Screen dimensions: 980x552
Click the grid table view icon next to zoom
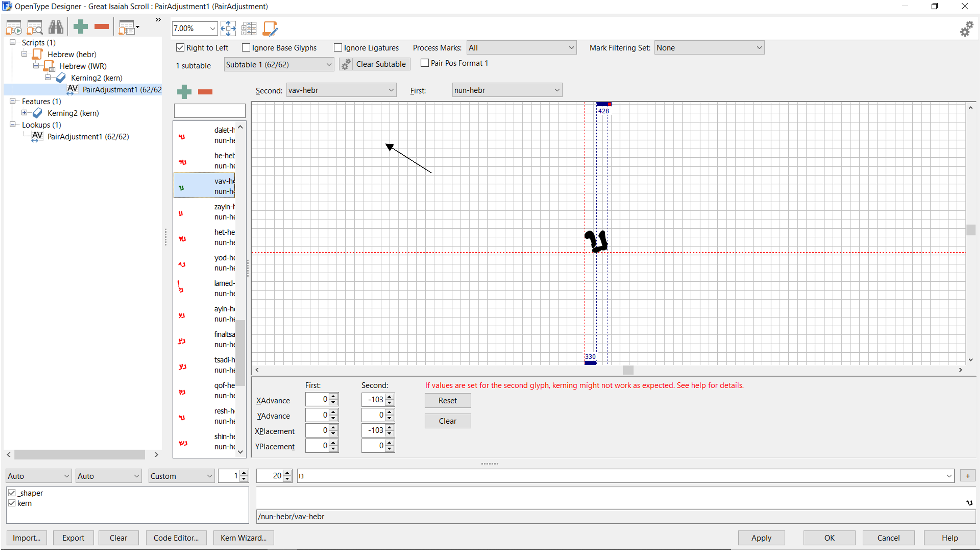249,28
